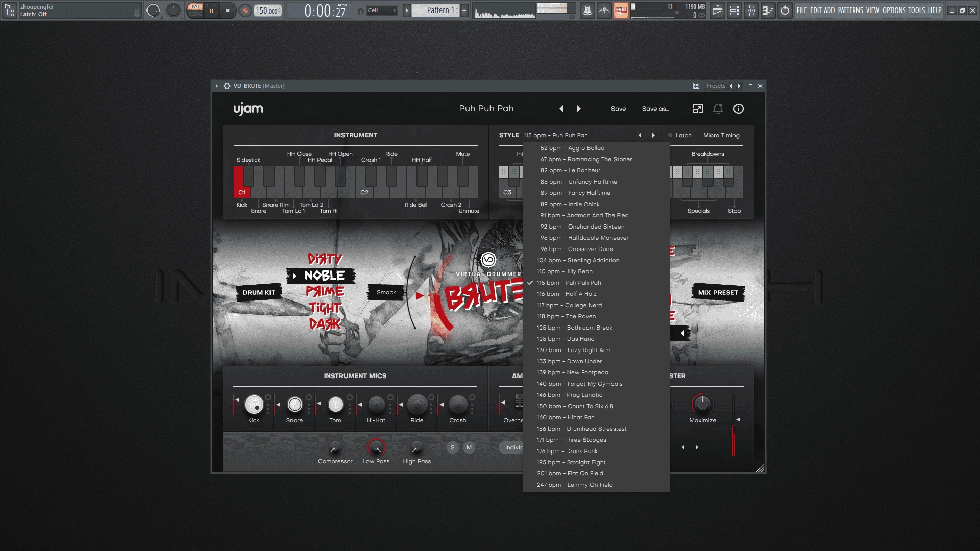Click the headphone icon beside Cell
980x551 pixels.
361,11
